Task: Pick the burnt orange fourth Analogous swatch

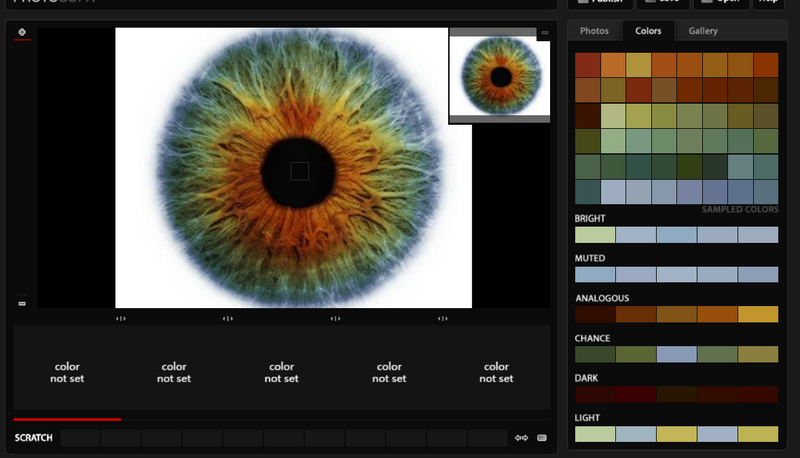Action: pyautogui.click(x=717, y=314)
